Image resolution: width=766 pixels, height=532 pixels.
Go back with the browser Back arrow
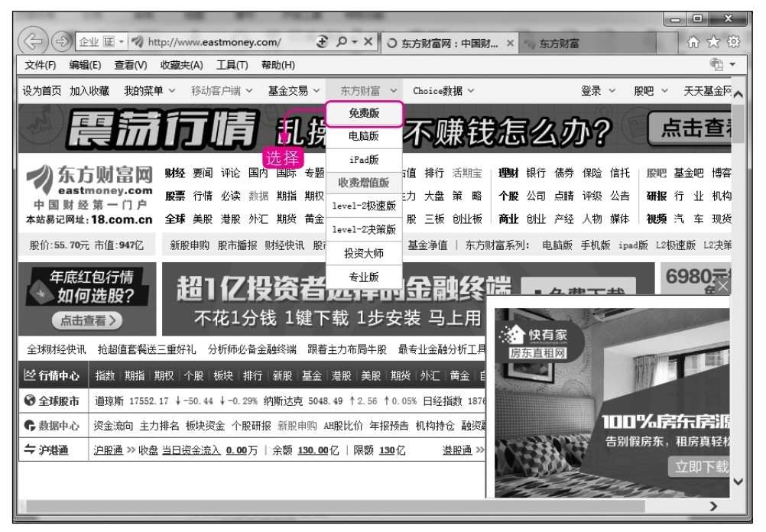[x=33, y=41]
